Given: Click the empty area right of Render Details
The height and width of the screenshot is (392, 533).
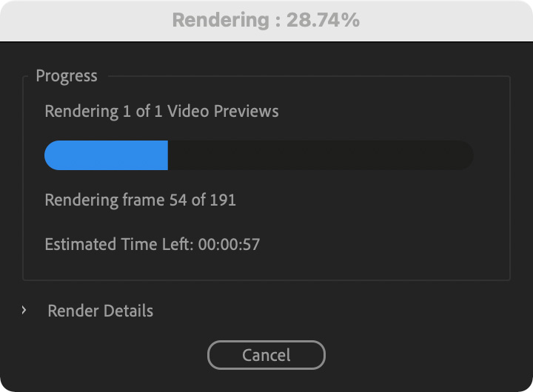Looking at the screenshot, I should [333, 311].
